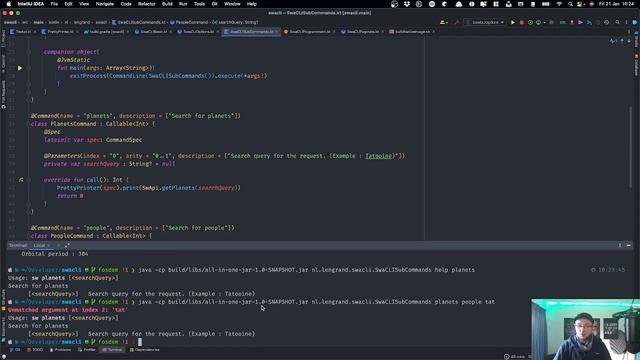The height and width of the screenshot is (360, 640).
Task: Open the Git tool window button
Action: [x=15, y=350]
